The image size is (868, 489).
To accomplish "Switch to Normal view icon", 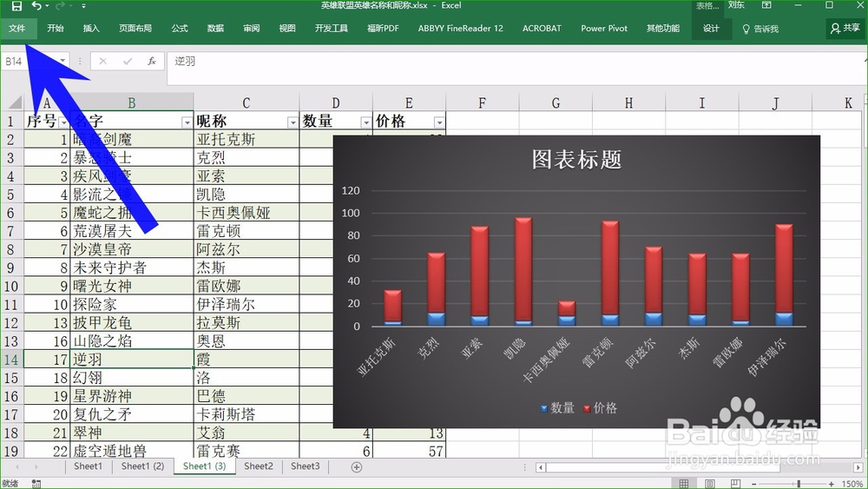I will 684,484.
